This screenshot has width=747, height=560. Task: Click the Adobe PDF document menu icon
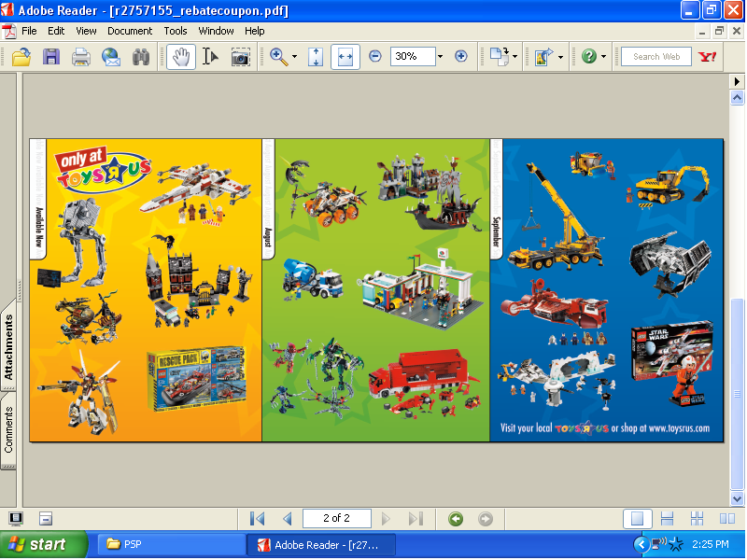tap(9, 32)
